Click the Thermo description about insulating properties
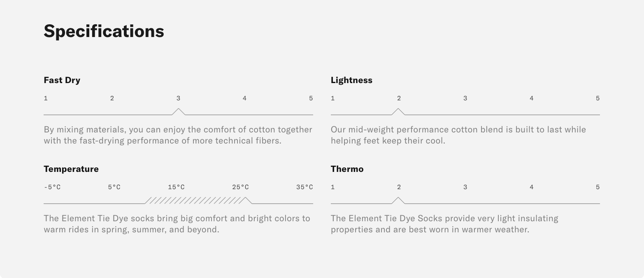This screenshot has height=278, width=644. (444, 224)
